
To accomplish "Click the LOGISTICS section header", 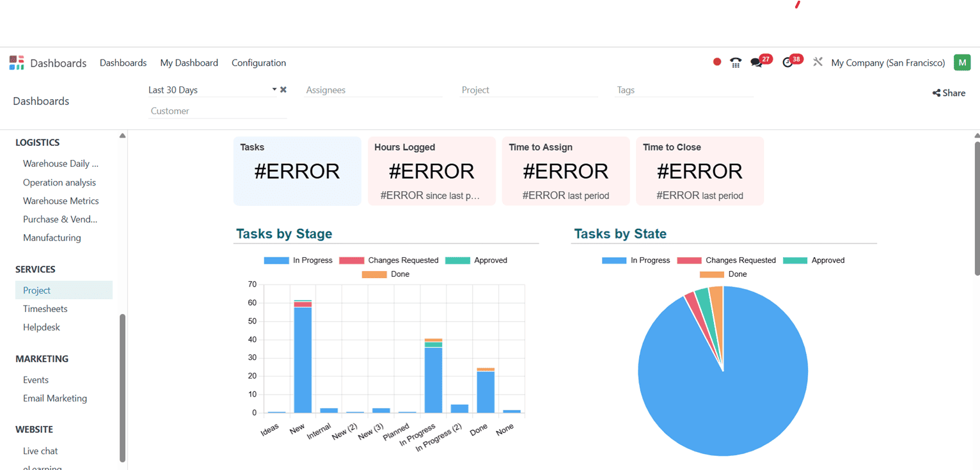I will pyautogui.click(x=38, y=143).
